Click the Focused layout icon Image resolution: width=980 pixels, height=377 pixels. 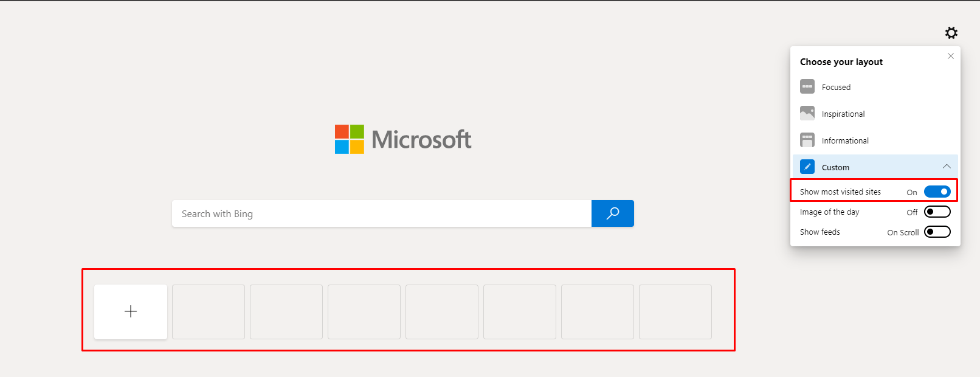[807, 86]
